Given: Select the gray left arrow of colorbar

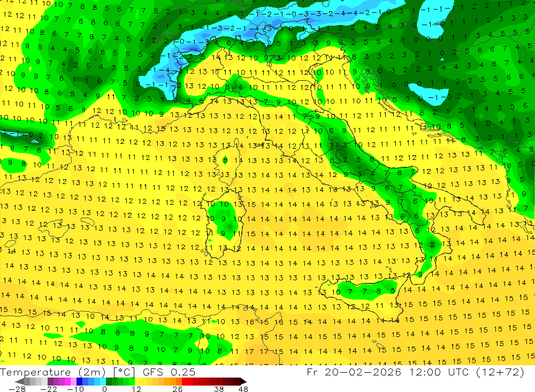Looking at the screenshot, I should pyautogui.click(x=19, y=381).
